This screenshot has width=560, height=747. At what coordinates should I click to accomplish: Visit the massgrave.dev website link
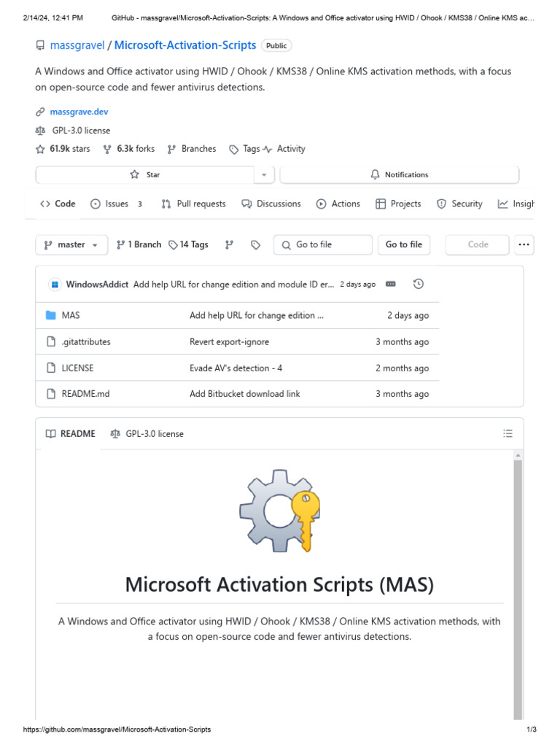79,112
